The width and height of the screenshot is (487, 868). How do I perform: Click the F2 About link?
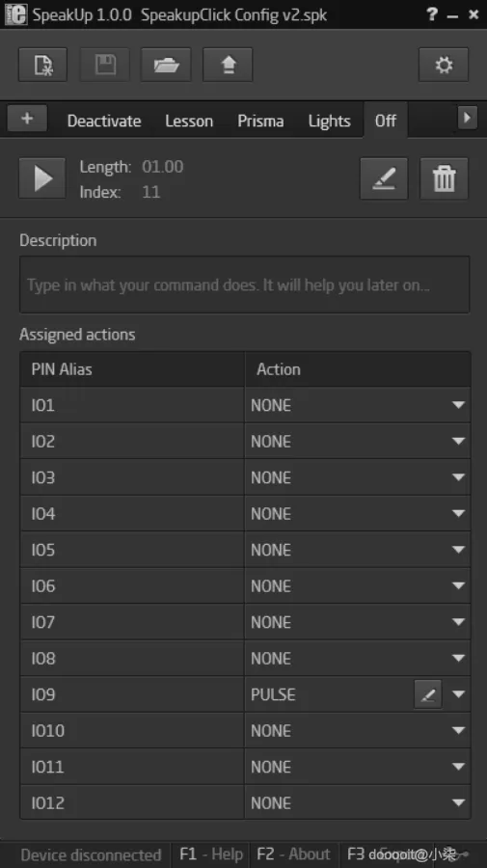coord(293,854)
